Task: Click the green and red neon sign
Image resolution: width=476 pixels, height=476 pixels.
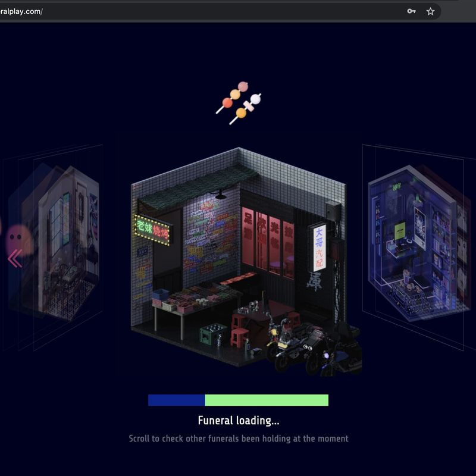Action: point(152,230)
